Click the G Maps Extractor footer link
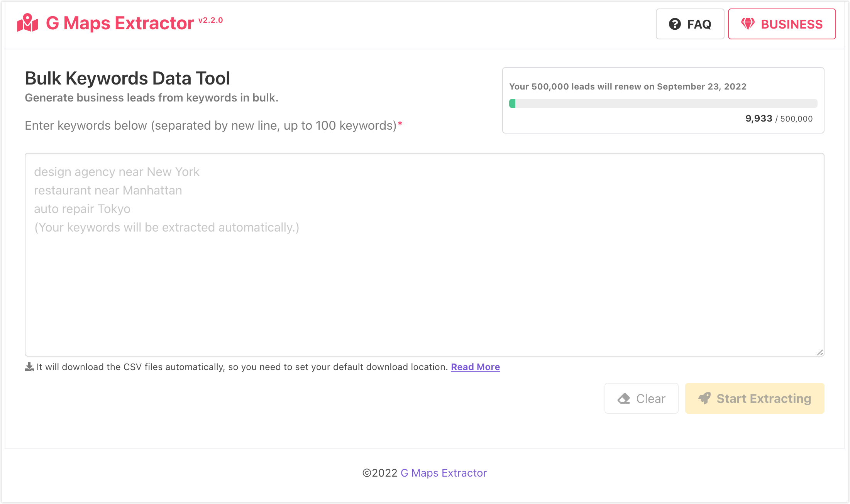 [443, 473]
